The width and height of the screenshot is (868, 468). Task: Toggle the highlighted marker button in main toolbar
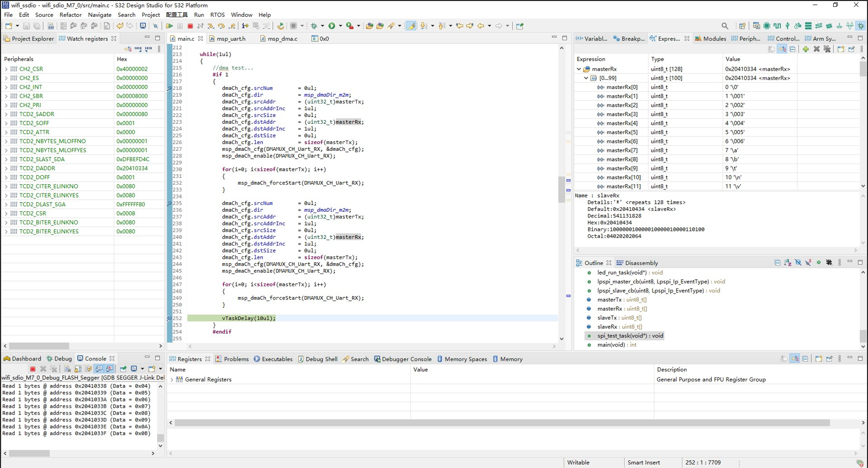tap(411, 26)
